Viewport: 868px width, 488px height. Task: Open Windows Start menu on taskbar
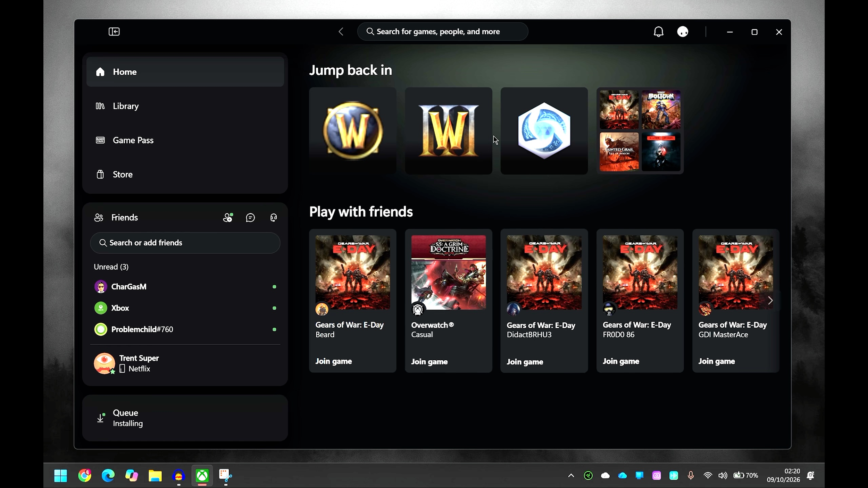coord(60,476)
